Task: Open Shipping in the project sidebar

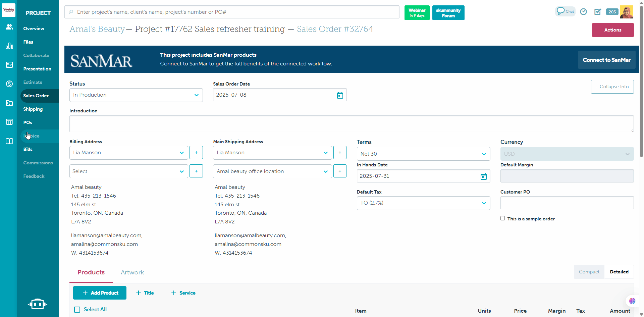Action: point(33,109)
